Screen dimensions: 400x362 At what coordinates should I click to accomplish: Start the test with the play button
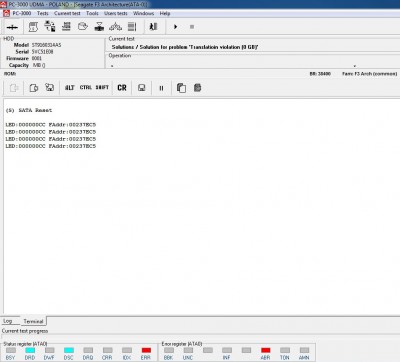[x=175, y=27]
